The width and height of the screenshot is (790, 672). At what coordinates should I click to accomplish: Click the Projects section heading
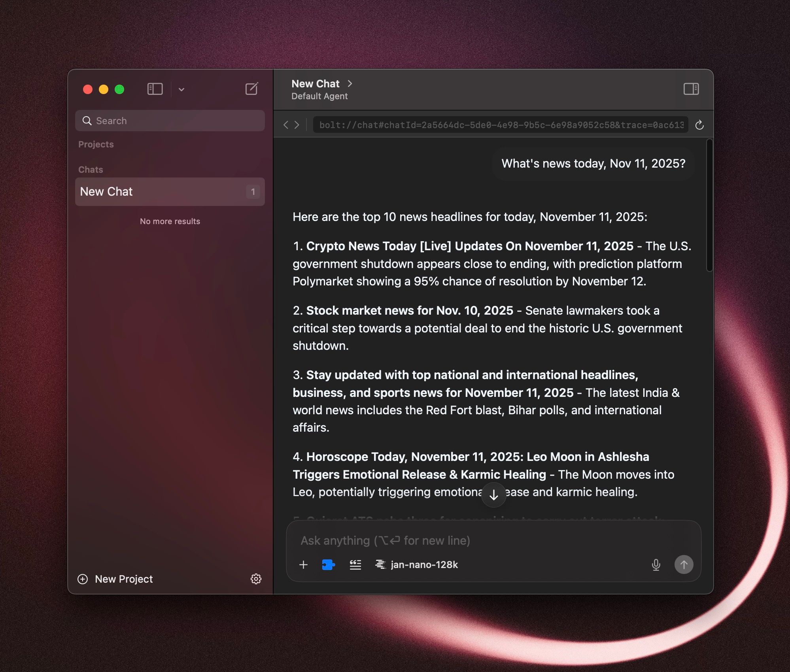(x=96, y=144)
